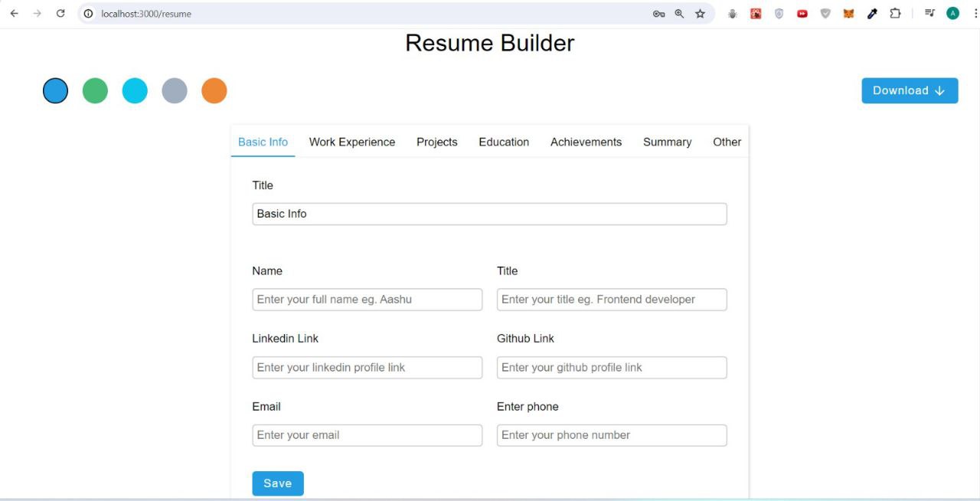Select the Achievements tab
The image size is (980, 501).
click(x=586, y=142)
